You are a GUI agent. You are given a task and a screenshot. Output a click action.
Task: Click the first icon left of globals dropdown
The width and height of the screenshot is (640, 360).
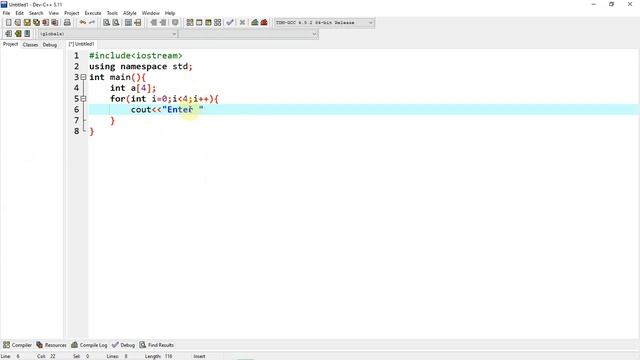point(9,33)
